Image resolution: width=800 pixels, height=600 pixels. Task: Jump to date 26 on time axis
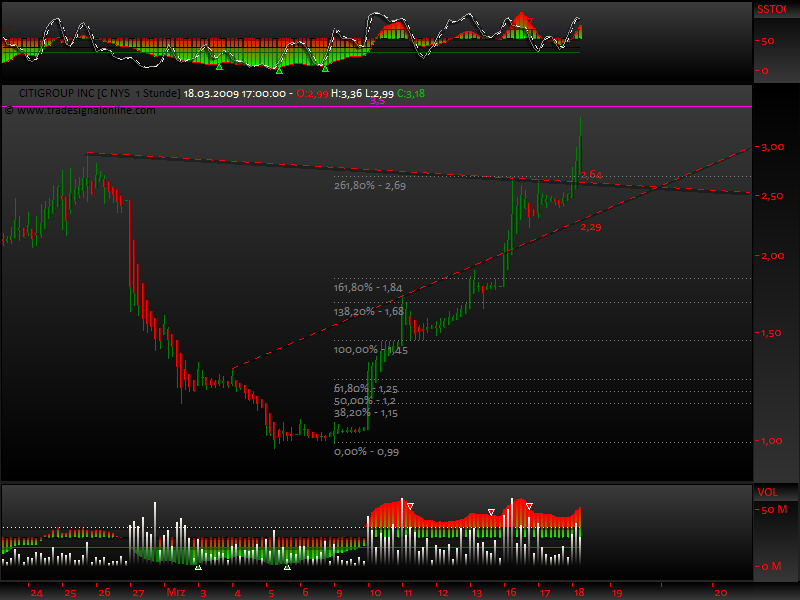point(104,592)
